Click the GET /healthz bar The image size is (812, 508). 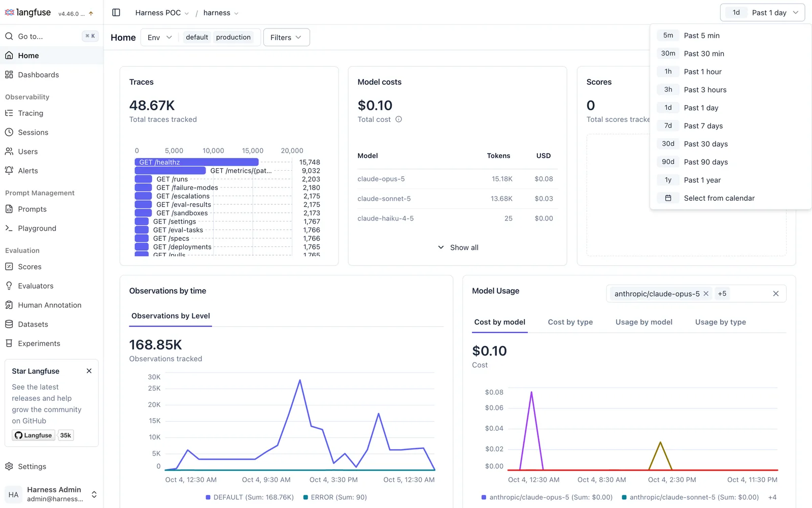[x=196, y=162]
